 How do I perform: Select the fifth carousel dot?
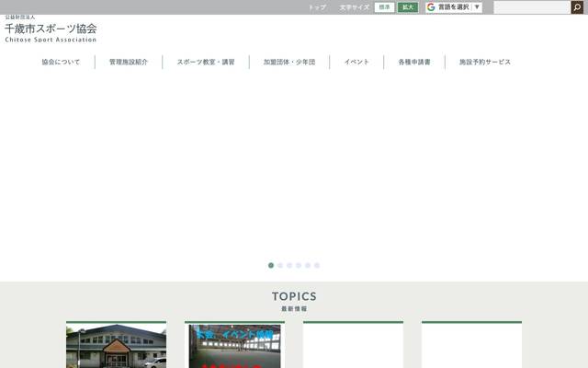[x=308, y=266]
